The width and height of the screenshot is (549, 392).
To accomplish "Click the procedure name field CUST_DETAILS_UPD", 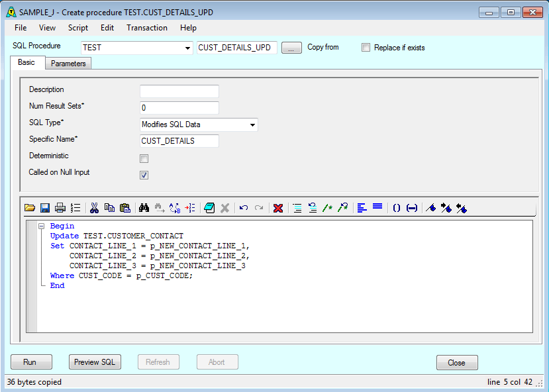I will click(236, 48).
